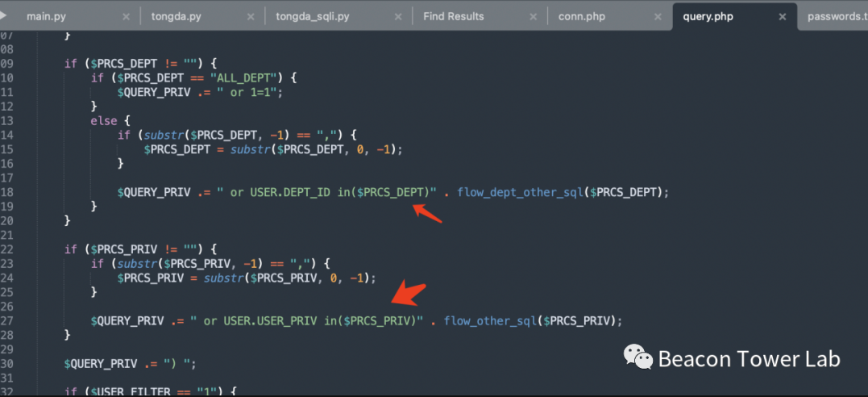Close the tongda.py tab
This screenshot has height=397, width=868.
(251, 17)
